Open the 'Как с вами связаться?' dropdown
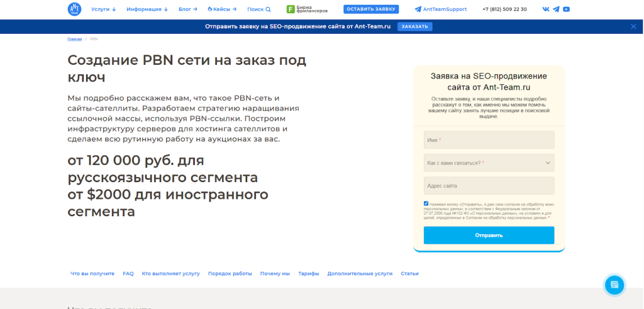The width and height of the screenshot is (644, 309). coord(489,163)
